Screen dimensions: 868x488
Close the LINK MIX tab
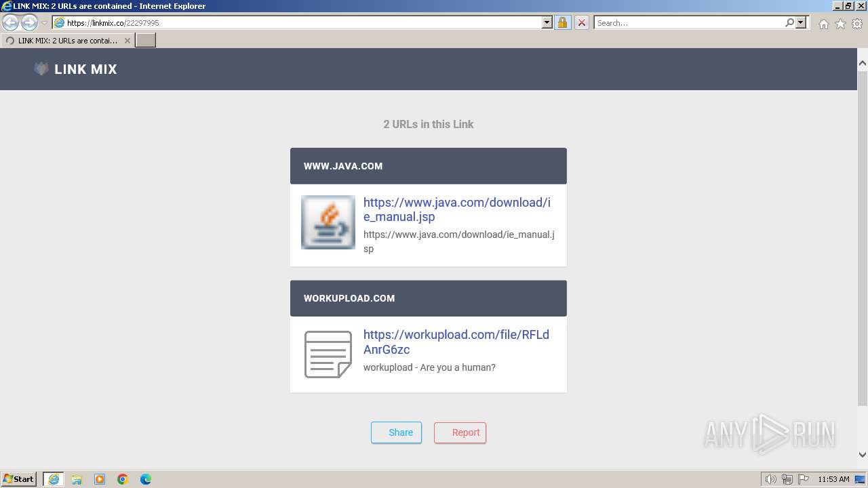(x=127, y=41)
